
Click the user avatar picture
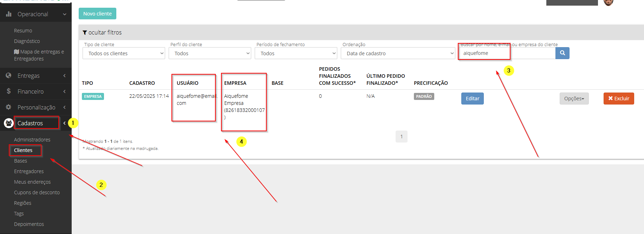pyautogui.click(x=609, y=2)
